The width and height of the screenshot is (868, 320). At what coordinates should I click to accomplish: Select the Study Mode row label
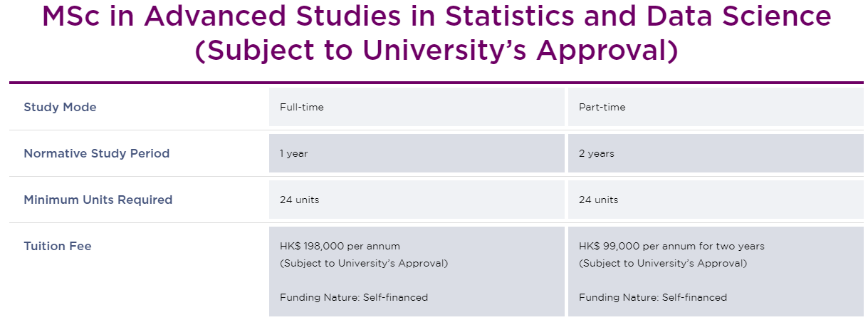tap(60, 108)
